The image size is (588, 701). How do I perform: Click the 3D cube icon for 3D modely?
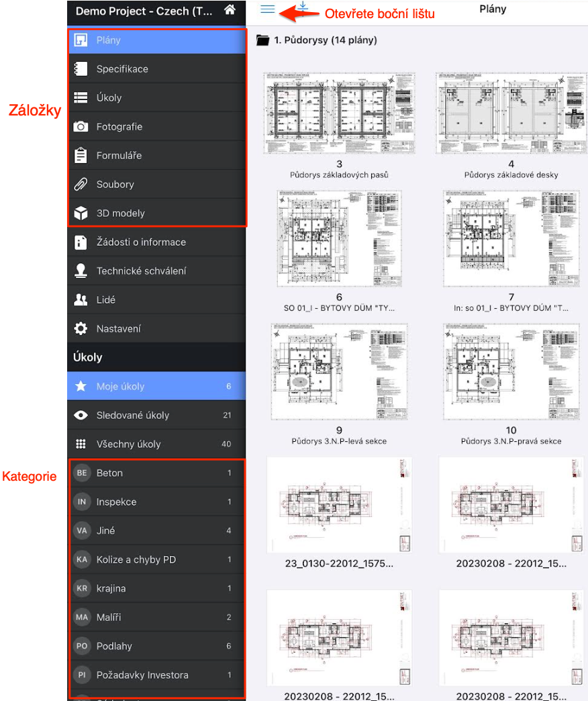pos(81,213)
